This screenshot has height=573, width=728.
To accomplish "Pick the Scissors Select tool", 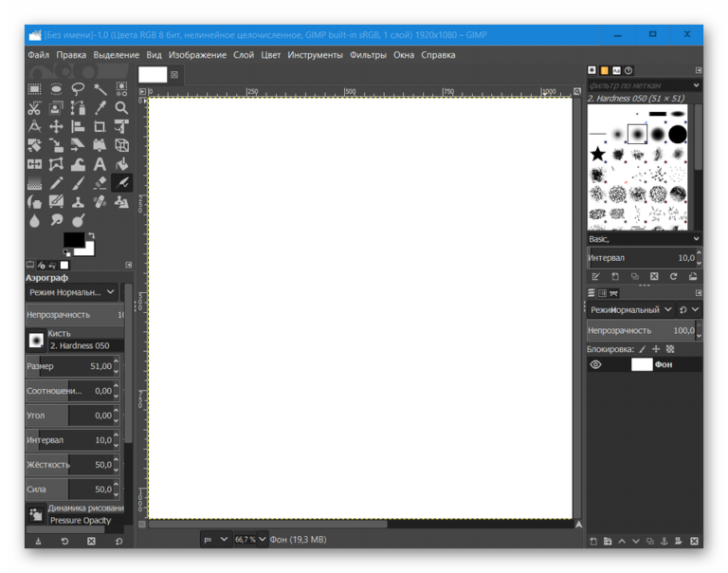I will click(34, 108).
